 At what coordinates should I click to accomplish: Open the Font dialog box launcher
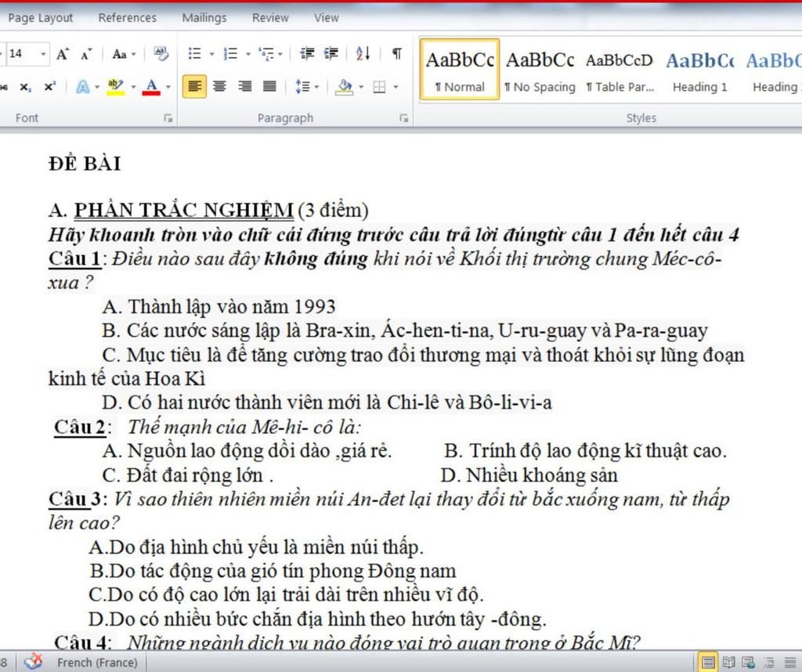click(168, 118)
